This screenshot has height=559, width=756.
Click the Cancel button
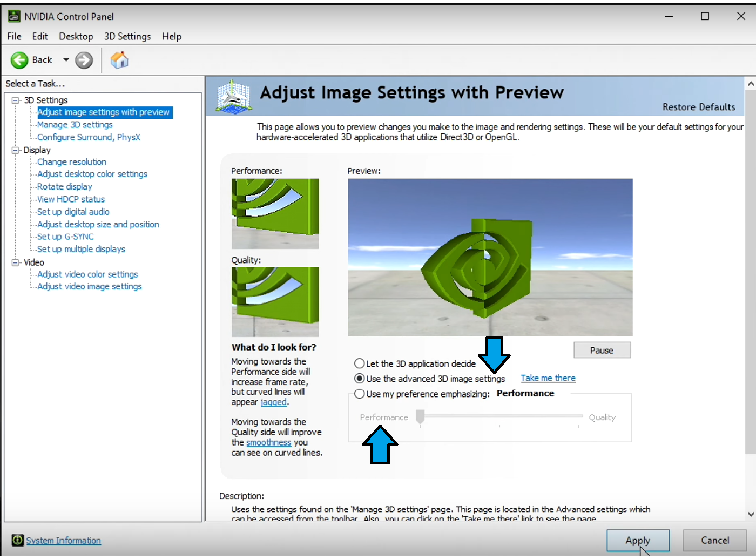[x=715, y=540]
